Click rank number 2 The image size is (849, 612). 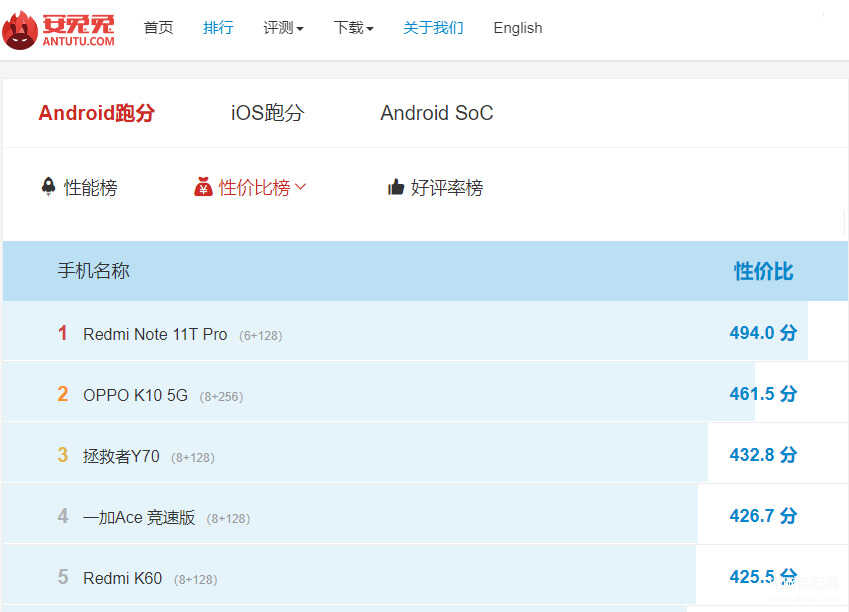63,394
